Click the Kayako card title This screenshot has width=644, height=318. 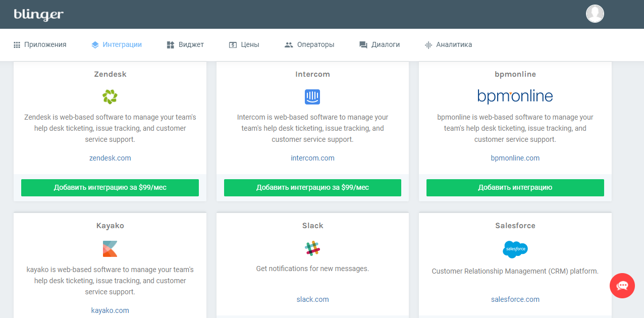pos(110,226)
